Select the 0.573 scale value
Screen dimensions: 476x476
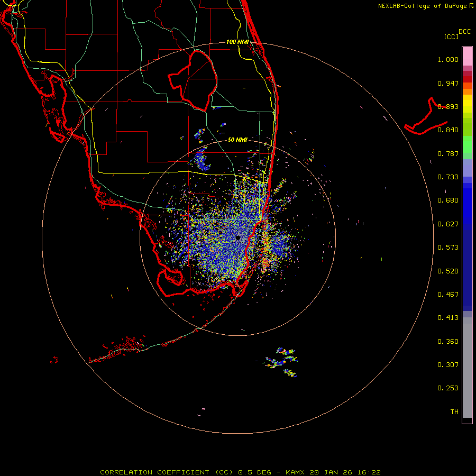point(448,248)
